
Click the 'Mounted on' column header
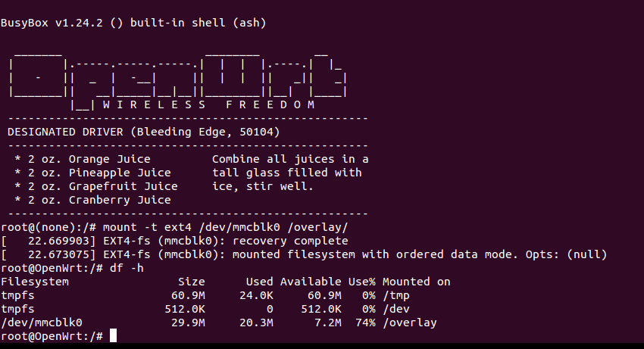click(417, 282)
